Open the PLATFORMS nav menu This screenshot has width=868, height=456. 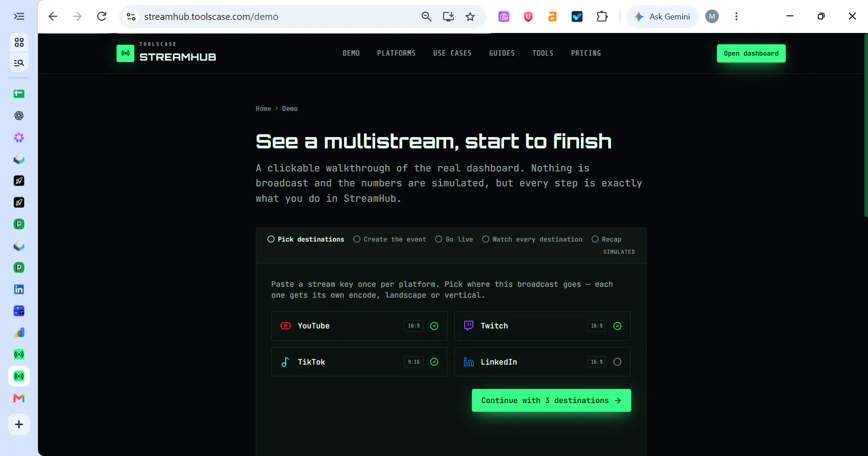click(x=396, y=53)
